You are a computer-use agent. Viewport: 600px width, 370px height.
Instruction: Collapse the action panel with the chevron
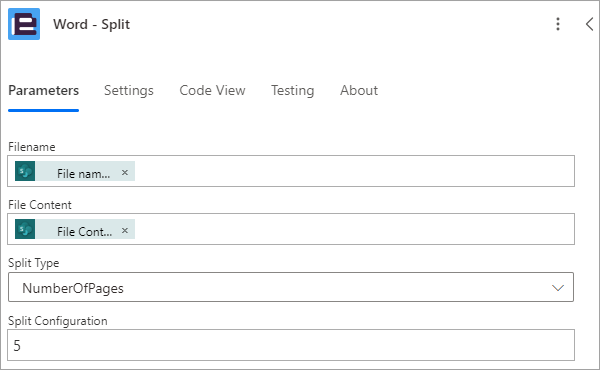pyautogui.click(x=589, y=24)
